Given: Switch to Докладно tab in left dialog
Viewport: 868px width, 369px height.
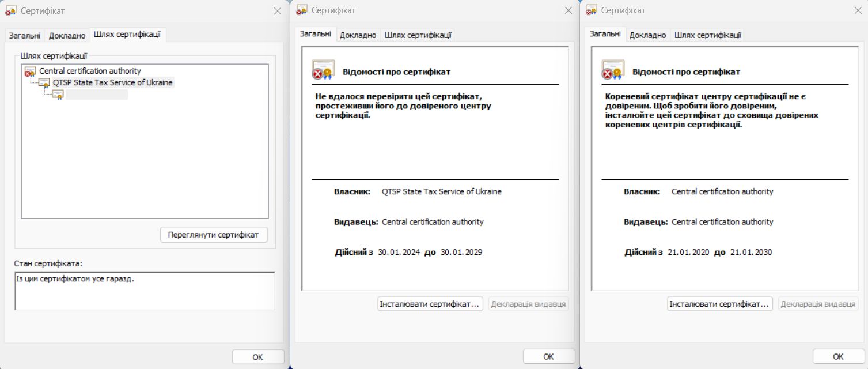Looking at the screenshot, I should tap(67, 36).
